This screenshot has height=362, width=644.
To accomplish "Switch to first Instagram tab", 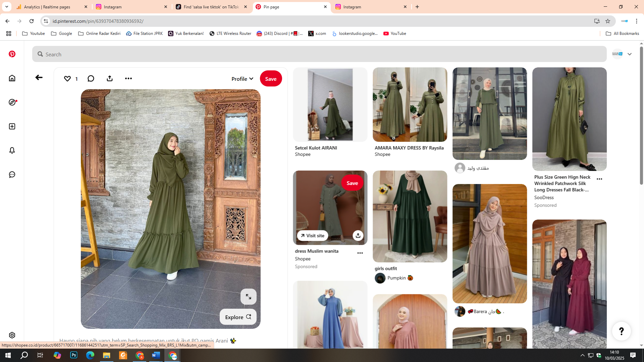I will [132, 7].
